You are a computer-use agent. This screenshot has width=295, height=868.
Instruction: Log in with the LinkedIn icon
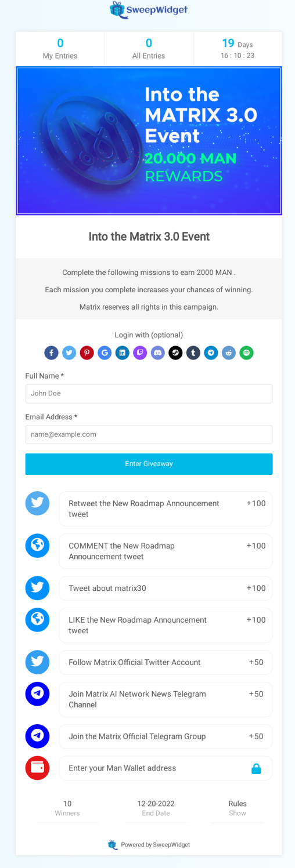coord(122,353)
